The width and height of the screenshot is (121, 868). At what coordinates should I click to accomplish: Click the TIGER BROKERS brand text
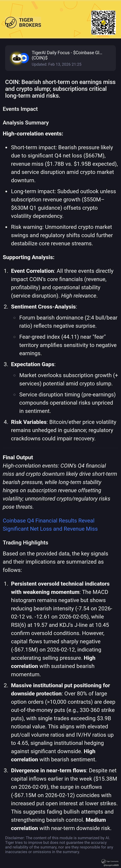coord(30,23)
